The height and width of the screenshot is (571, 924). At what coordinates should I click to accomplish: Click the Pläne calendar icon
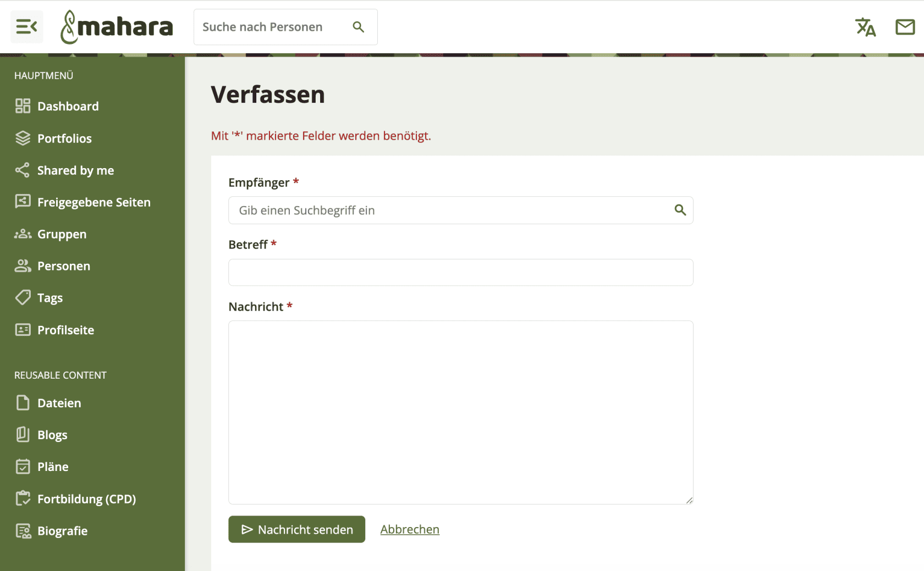[23, 467]
